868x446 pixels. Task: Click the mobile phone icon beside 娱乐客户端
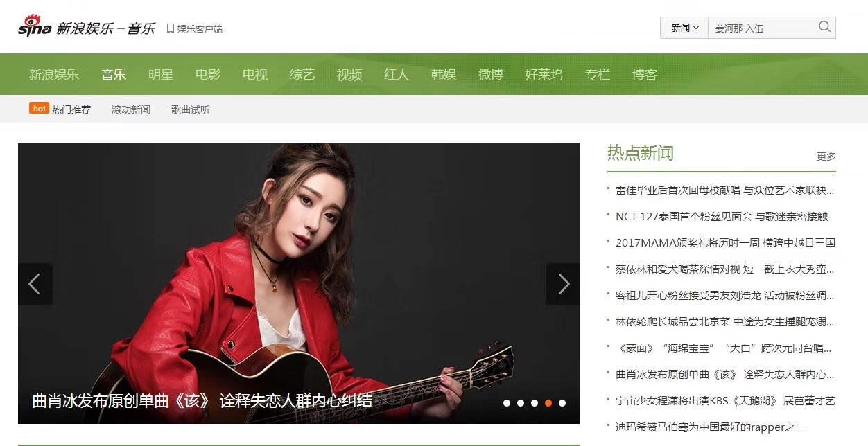[x=170, y=28]
